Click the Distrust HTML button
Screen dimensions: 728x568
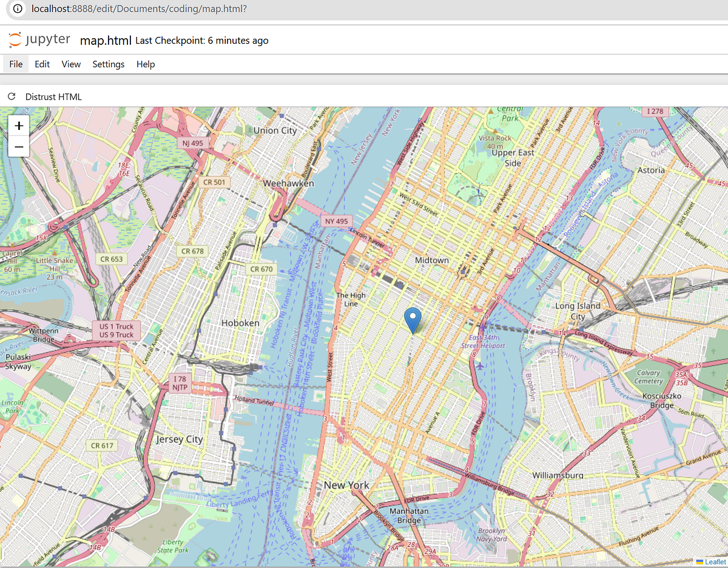click(x=55, y=96)
